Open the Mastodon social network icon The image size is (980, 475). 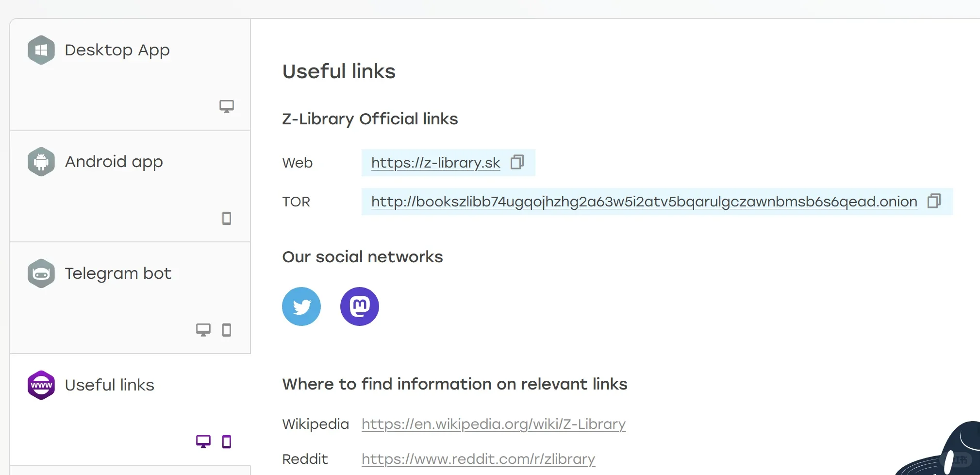(x=360, y=306)
